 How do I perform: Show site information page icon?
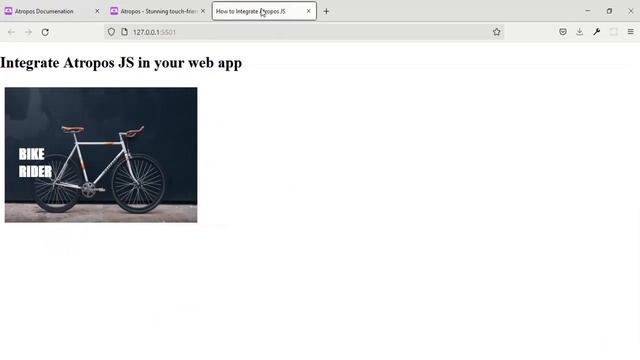[x=124, y=32]
